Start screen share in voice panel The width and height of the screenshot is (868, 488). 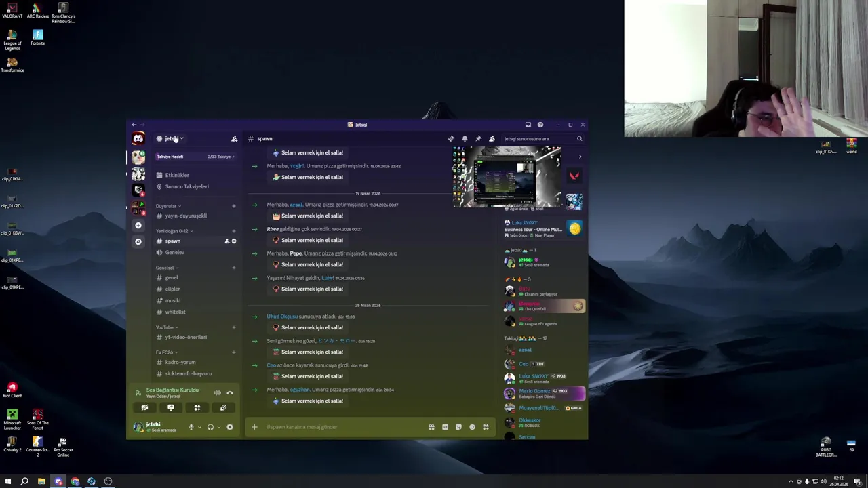pyautogui.click(x=171, y=408)
